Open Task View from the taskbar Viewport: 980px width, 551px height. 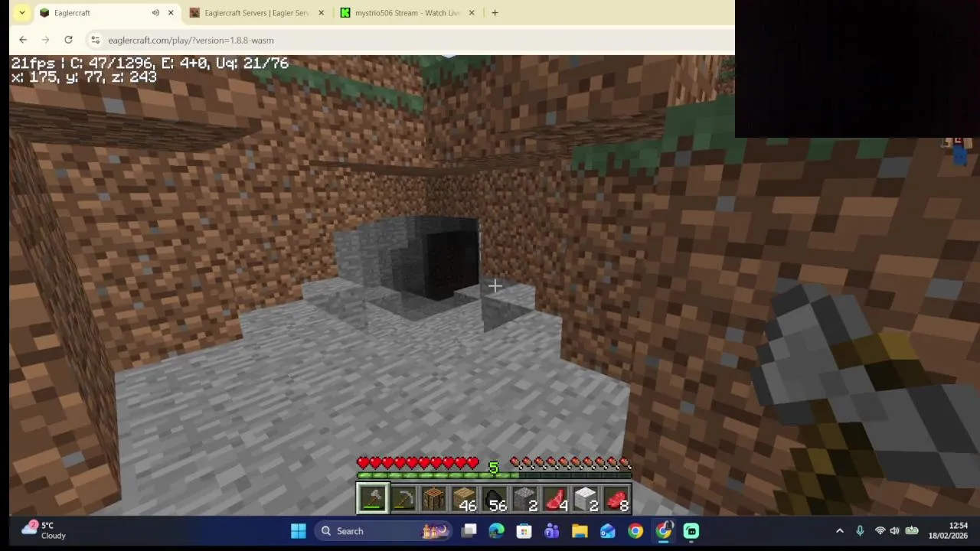coord(469,531)
